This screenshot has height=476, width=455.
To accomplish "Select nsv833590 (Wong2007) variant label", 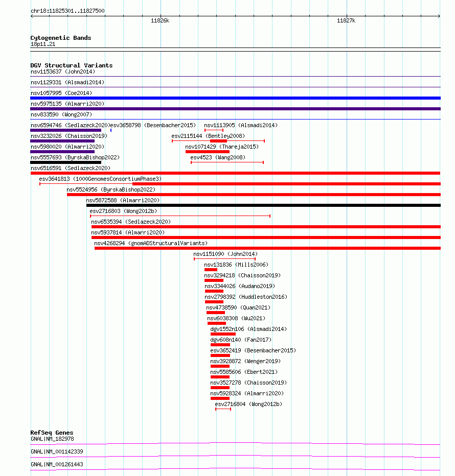I will [61, 114].
